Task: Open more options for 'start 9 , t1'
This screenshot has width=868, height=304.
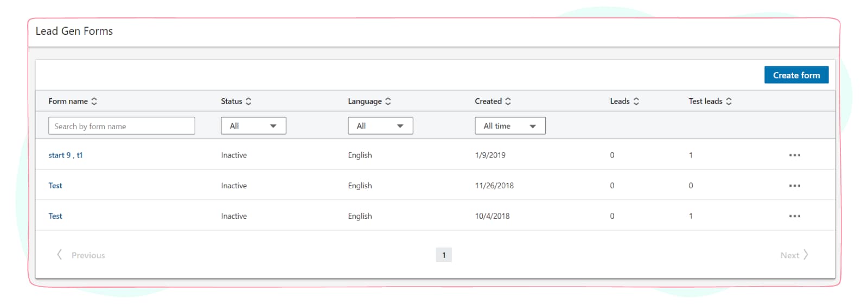Action: pos(795,155)
